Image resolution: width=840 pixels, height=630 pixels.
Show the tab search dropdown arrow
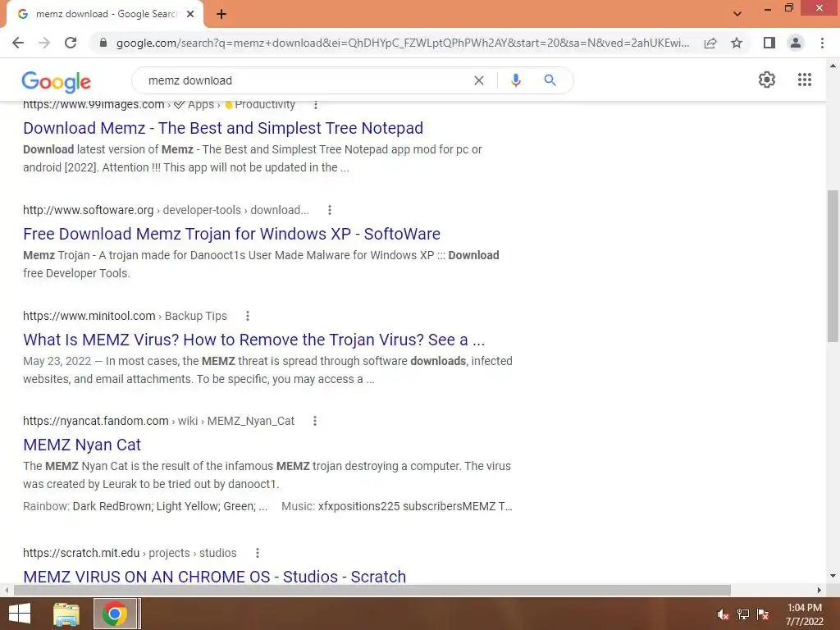737,14
